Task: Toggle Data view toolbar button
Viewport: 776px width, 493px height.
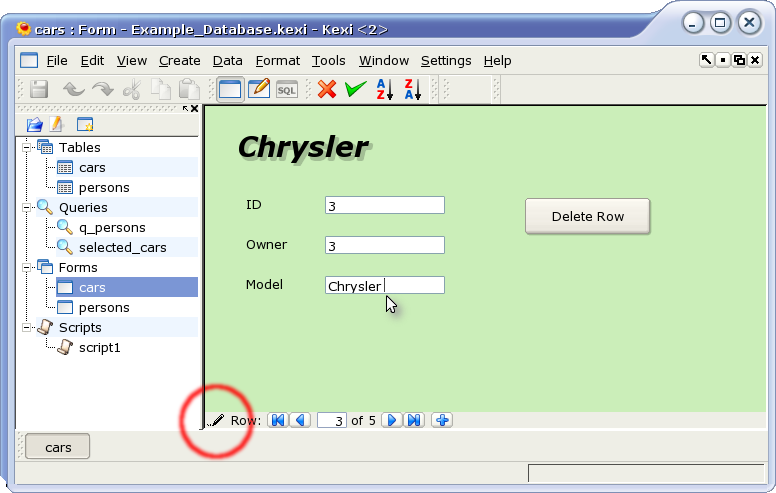Action: [230, 89]
